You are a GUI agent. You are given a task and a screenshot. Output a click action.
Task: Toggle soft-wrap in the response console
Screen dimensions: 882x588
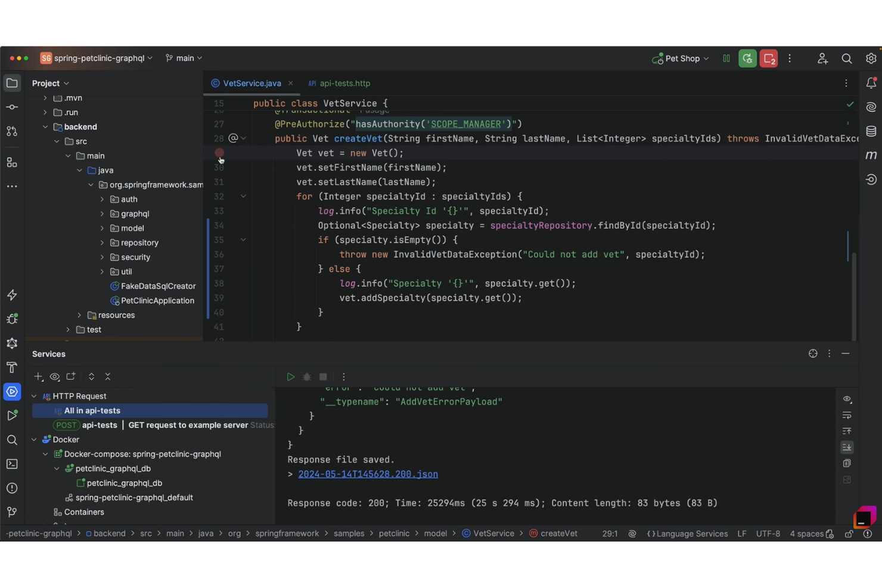point(847,415)
